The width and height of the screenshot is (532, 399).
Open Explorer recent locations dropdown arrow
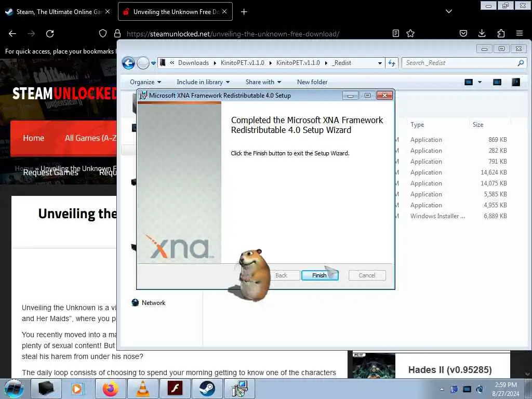(x=153, y=63)
